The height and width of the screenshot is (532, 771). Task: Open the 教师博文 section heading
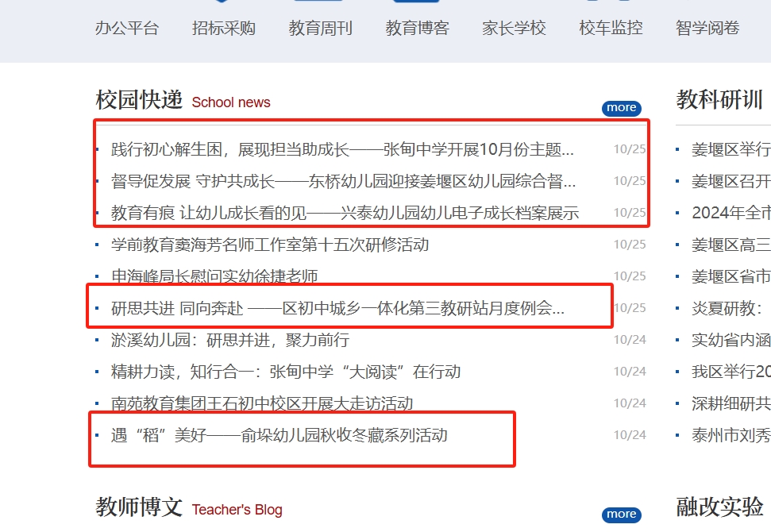[x=139, y=507]
